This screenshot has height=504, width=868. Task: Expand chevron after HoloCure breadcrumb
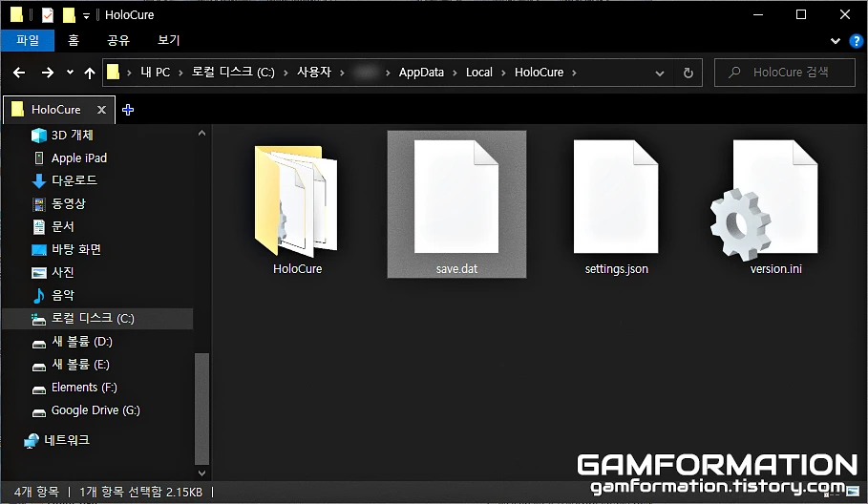[574, 73]
